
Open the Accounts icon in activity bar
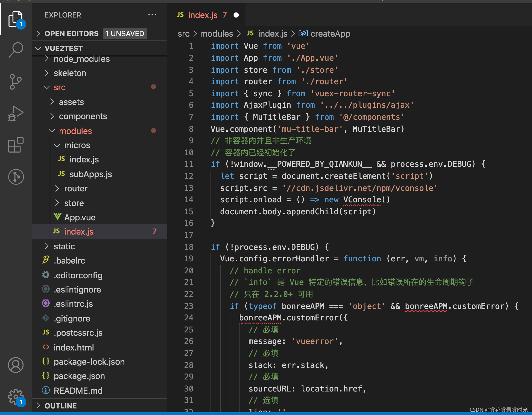point(16,365)
